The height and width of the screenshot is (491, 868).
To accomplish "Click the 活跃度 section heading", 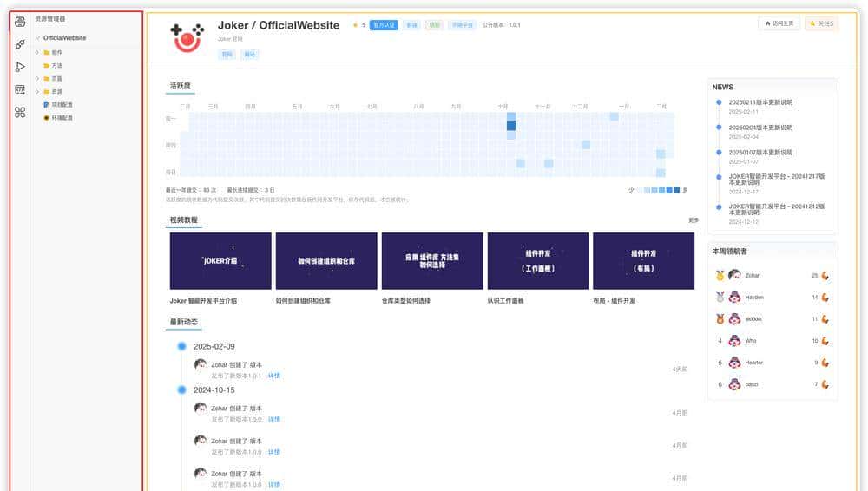I will 180,86.
